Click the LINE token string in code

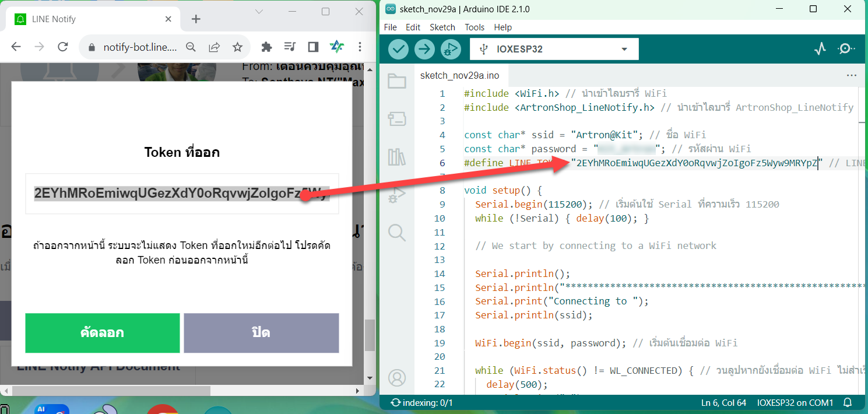tap(697, 163)
